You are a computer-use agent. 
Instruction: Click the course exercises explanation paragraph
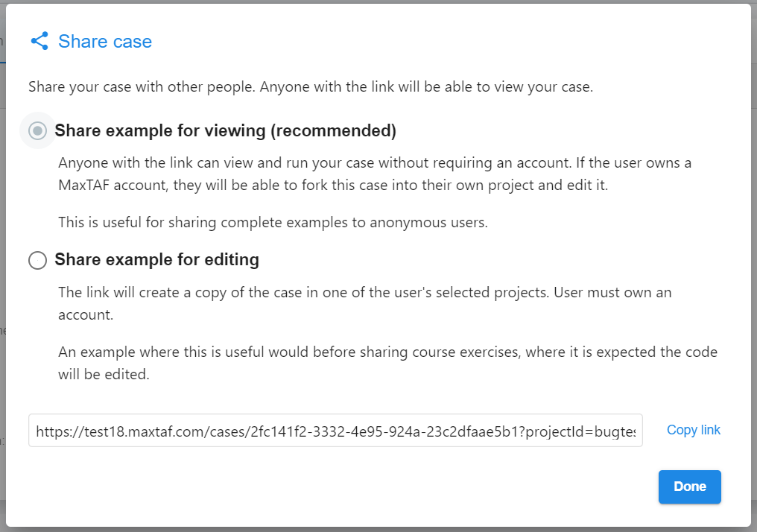pos(387,363)
